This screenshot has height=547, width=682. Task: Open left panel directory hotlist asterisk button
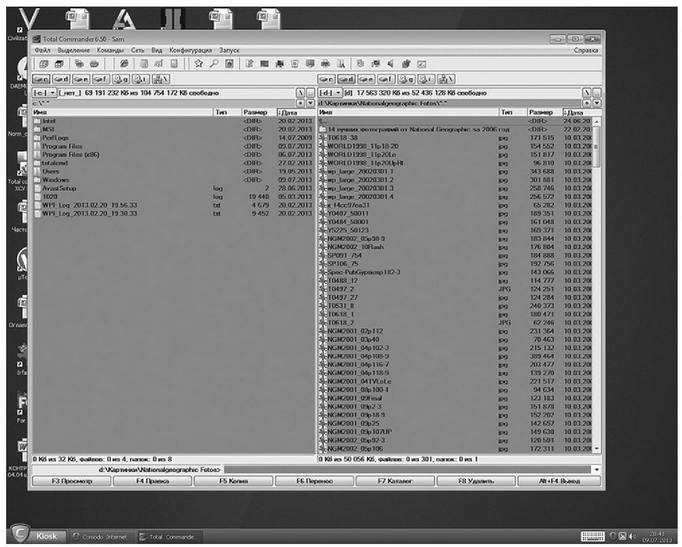tap(301, 103)
